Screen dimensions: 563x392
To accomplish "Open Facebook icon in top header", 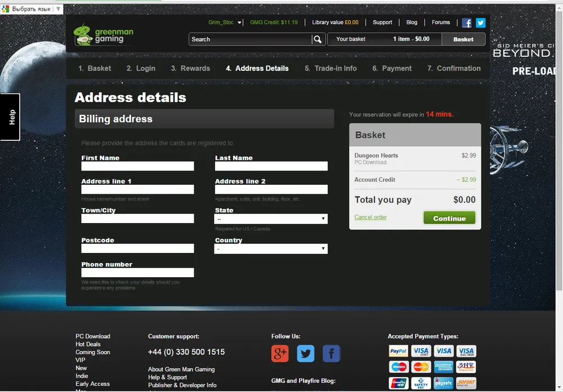I will tap(467, 23).
